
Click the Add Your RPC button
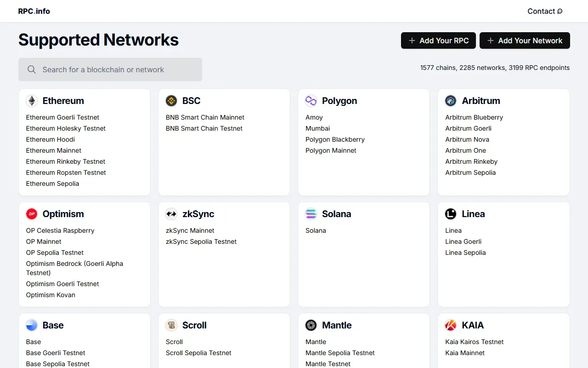point(438,40)
